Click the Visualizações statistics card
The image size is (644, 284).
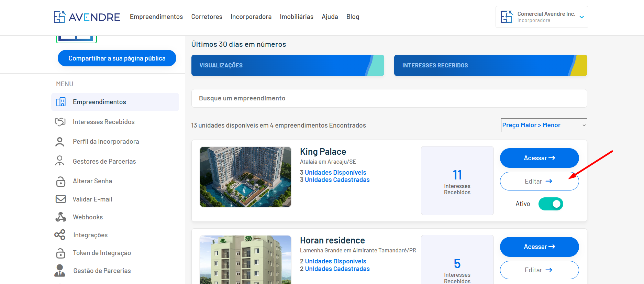point(288,65)
